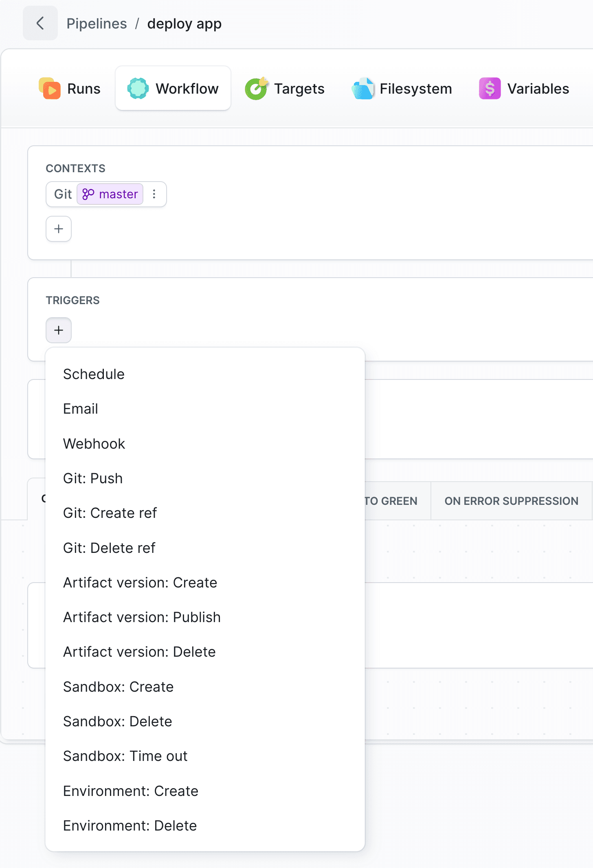The width and height of the screenshot is (593, 868).
Task: Open the Runs tab icon
Action: 50,88
